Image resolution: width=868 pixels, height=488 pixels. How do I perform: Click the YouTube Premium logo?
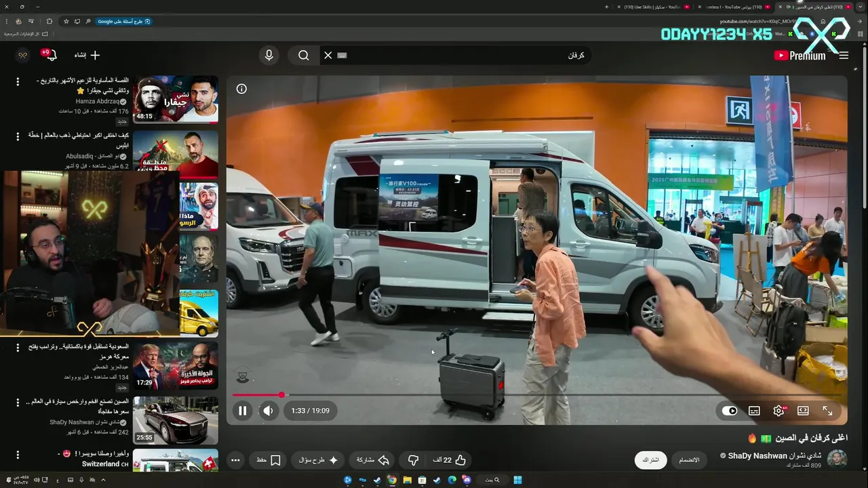[x=800, y=56]
